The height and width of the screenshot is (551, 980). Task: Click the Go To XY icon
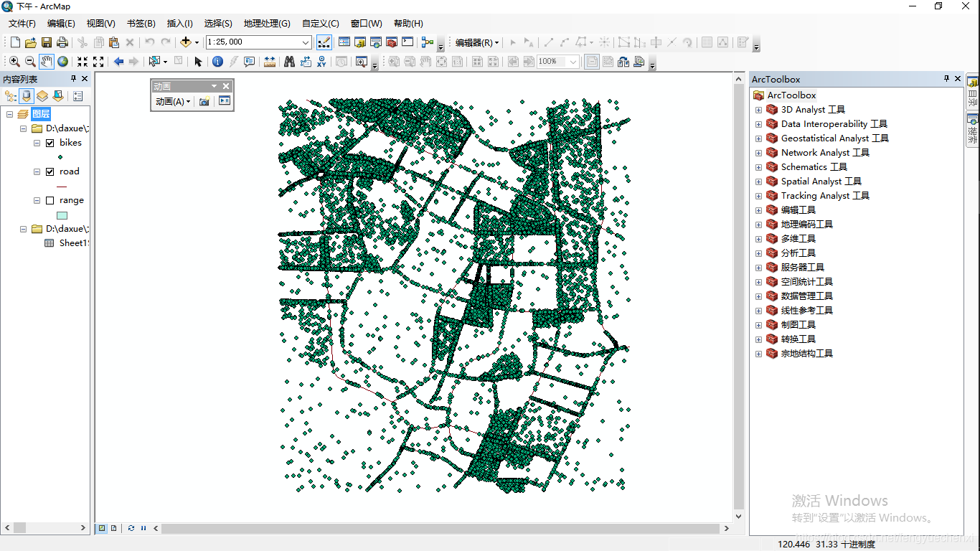tap(321, 62)
